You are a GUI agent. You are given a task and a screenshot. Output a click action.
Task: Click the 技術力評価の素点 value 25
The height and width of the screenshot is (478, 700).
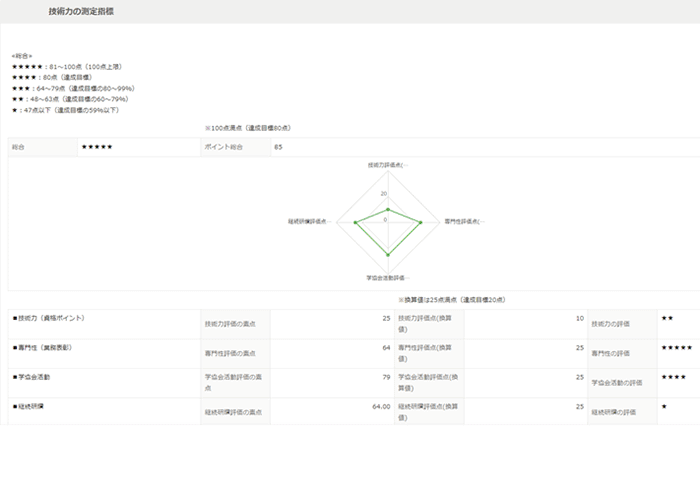(x=385, y=318)
